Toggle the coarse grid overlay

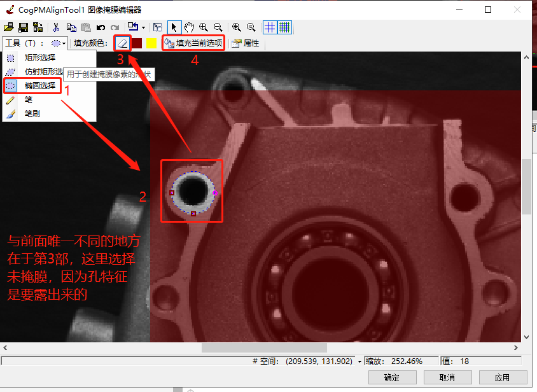click(269, 27)
